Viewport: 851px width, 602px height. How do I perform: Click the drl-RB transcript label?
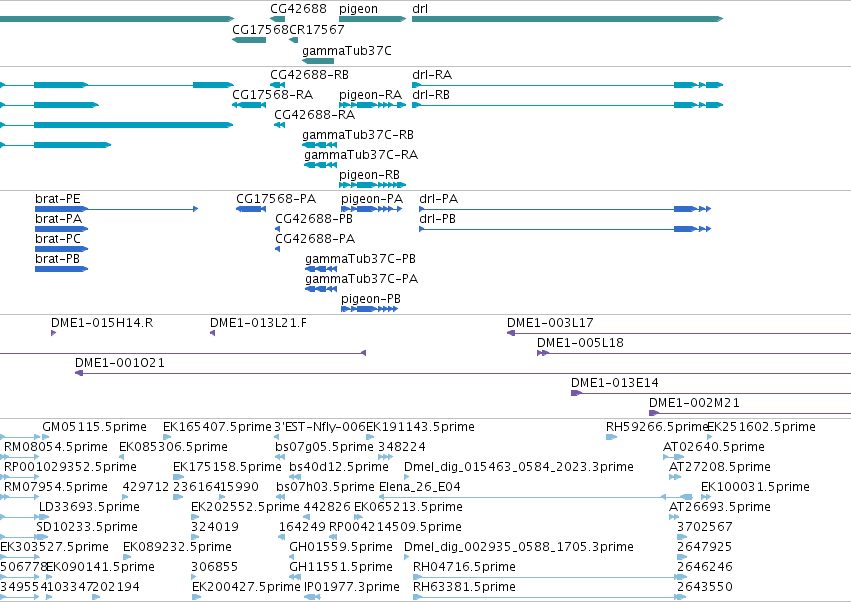[431, 95]
